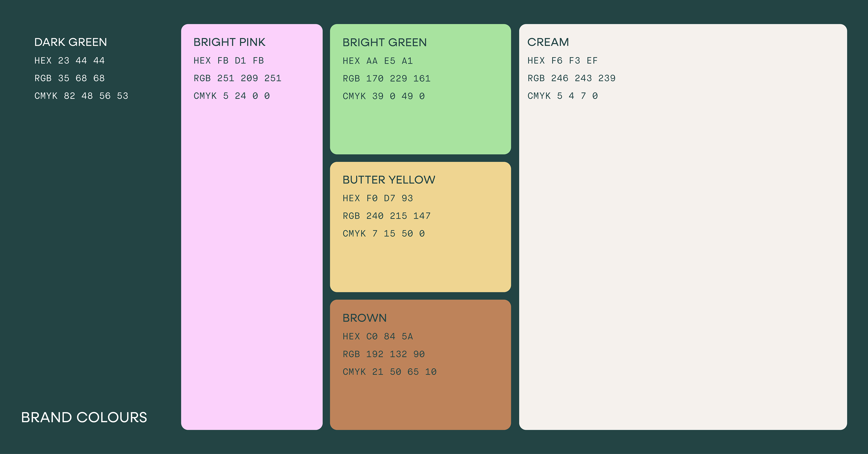868x454 pixels.
Task: Select HEX AA E5 A1 value
Action: click(377, 61)
